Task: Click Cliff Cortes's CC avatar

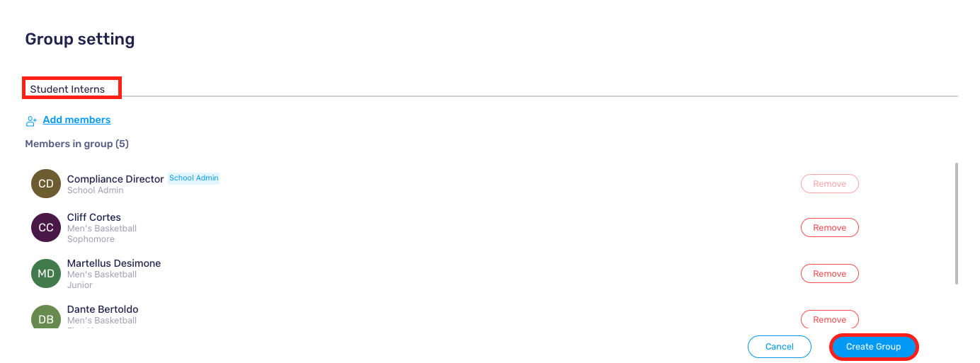Action: click(46, 228)
